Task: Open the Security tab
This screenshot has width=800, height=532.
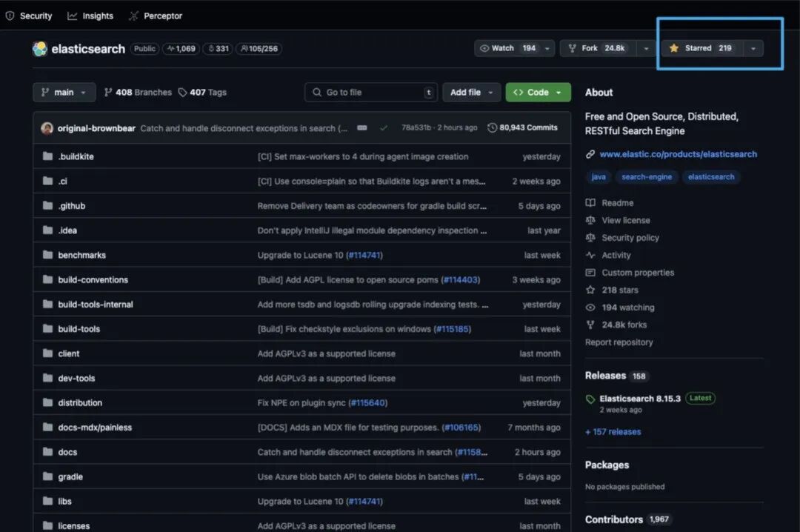Action: tap(29, 16)
